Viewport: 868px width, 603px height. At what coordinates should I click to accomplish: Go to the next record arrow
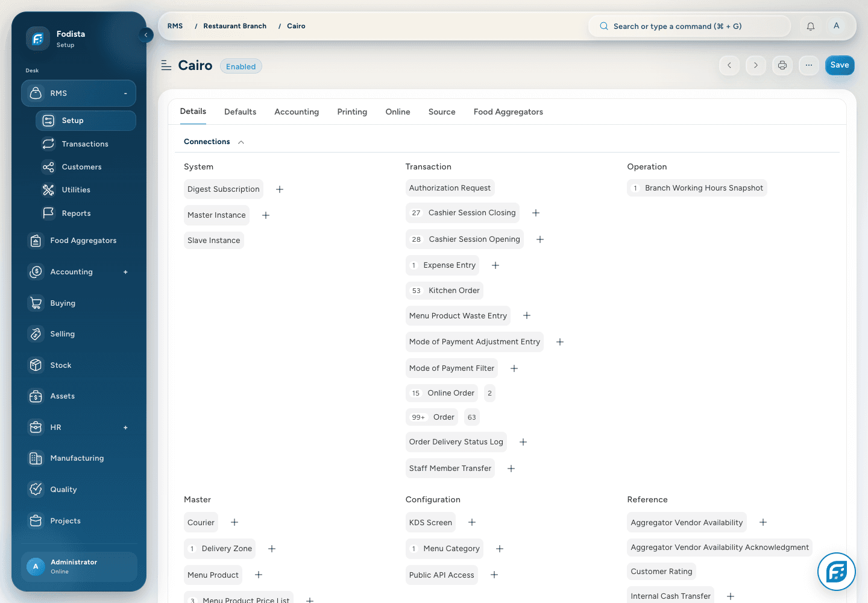pyautogui.click(x=756, y=65)
